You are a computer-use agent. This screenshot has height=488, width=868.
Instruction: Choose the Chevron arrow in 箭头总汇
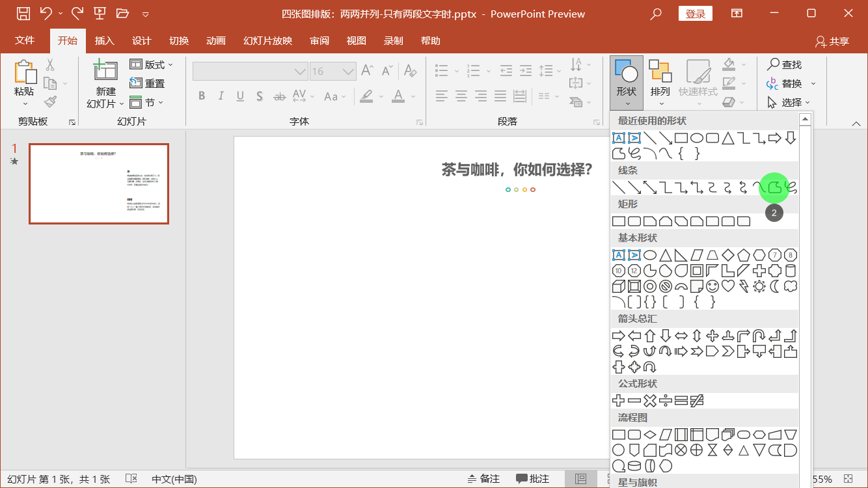pyautogui.click(x=728, y=351)
